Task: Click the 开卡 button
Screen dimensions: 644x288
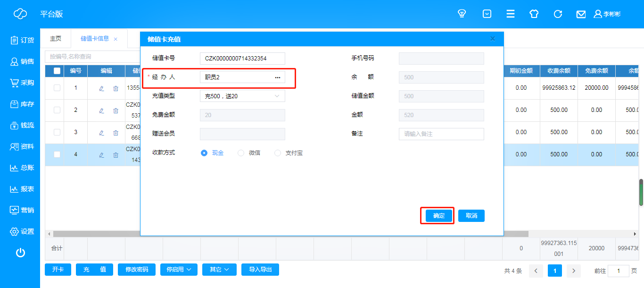Action: click(x=58, y=270)
